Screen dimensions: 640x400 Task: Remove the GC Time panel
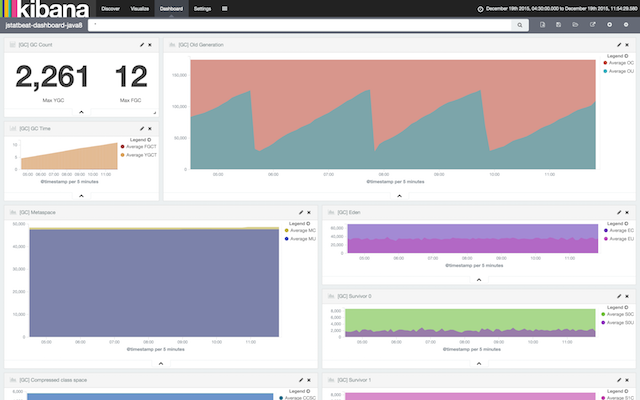pyautogui.click(x=150, y=129)
